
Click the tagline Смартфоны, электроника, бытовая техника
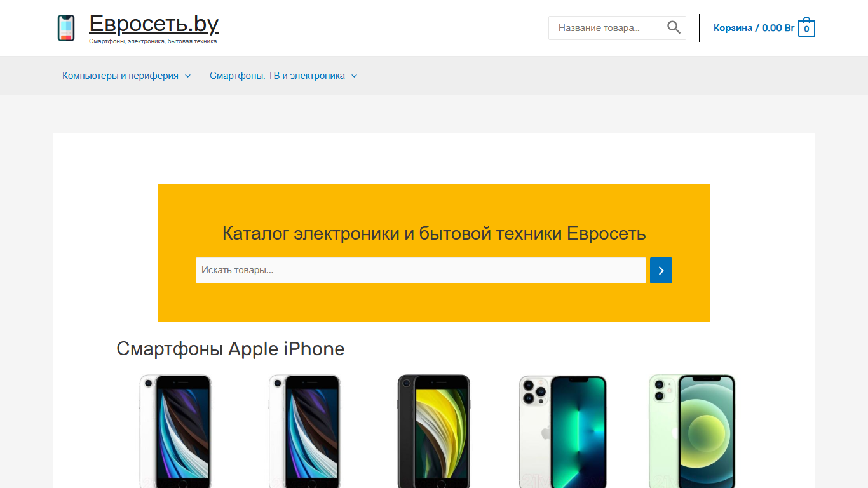click(x=153, y=41)
